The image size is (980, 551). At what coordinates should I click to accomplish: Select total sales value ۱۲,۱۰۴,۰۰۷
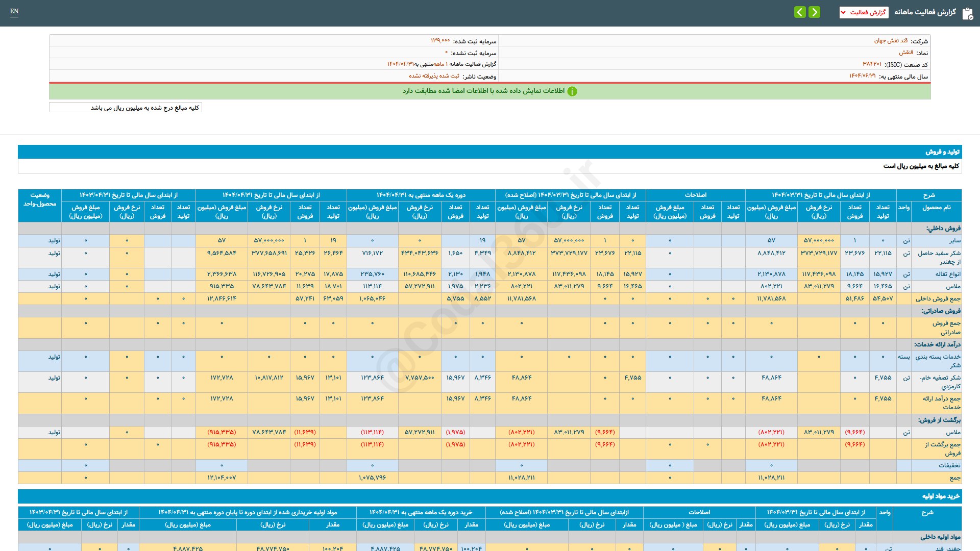[x=222, y=478]
